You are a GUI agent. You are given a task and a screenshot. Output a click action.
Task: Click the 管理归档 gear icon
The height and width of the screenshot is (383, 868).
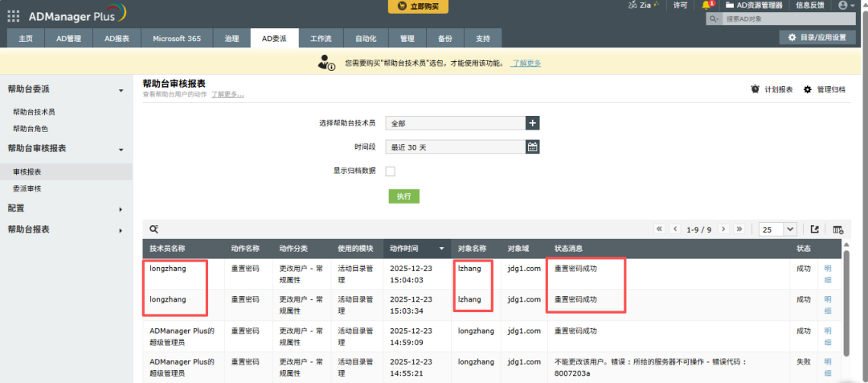pyautogui.click(x=807, y=89)
